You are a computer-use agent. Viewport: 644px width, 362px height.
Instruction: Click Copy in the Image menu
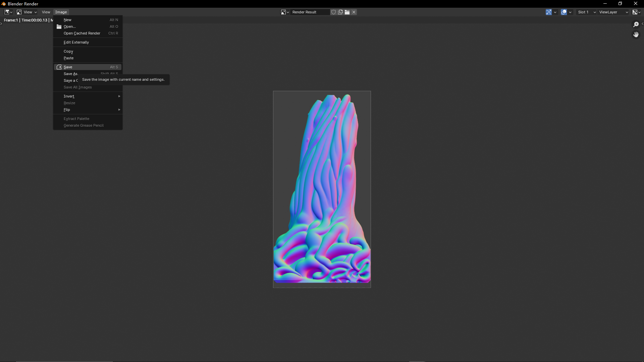coord(68,51)
